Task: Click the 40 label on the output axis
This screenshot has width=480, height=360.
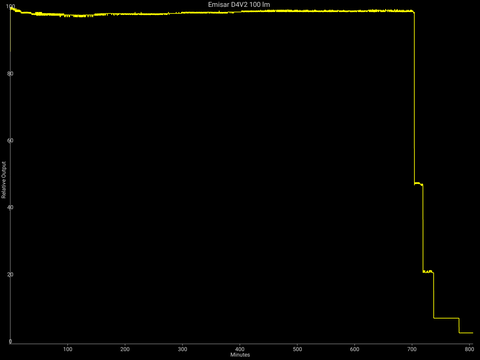Action: [10, 207]
